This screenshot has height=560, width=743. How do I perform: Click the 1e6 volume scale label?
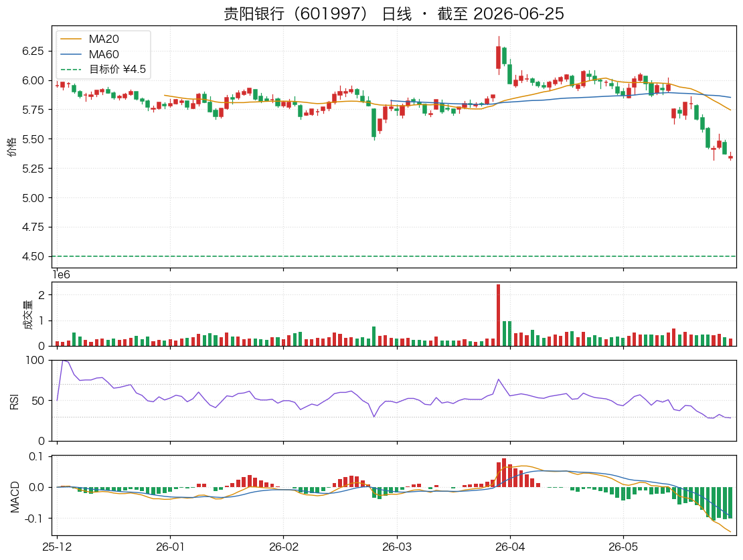click(62, 275)
